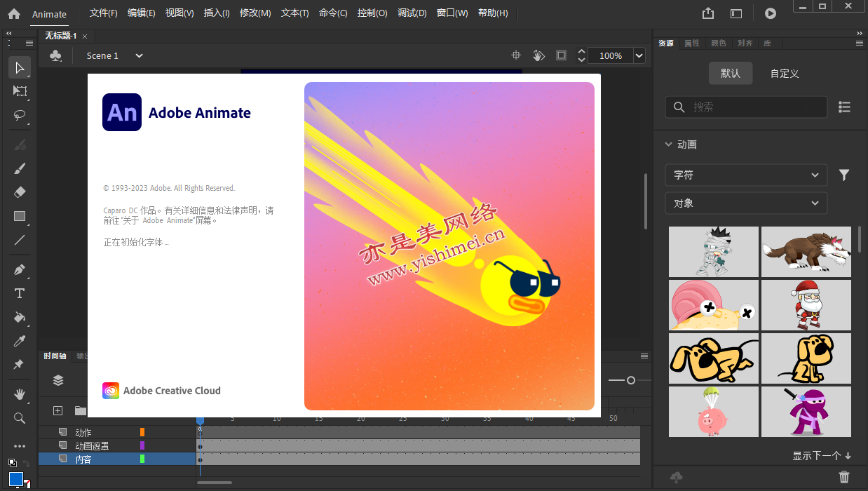The height and width of the screenshot is (491, 868).
Task: Select the Selection arrow tool
Action: (x=20, y=67)
